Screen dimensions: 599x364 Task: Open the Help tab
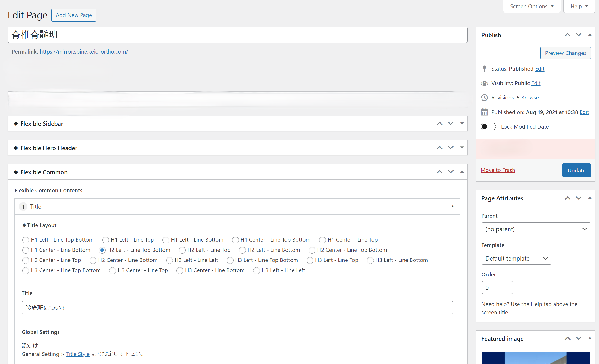click(x=579, y=6)
